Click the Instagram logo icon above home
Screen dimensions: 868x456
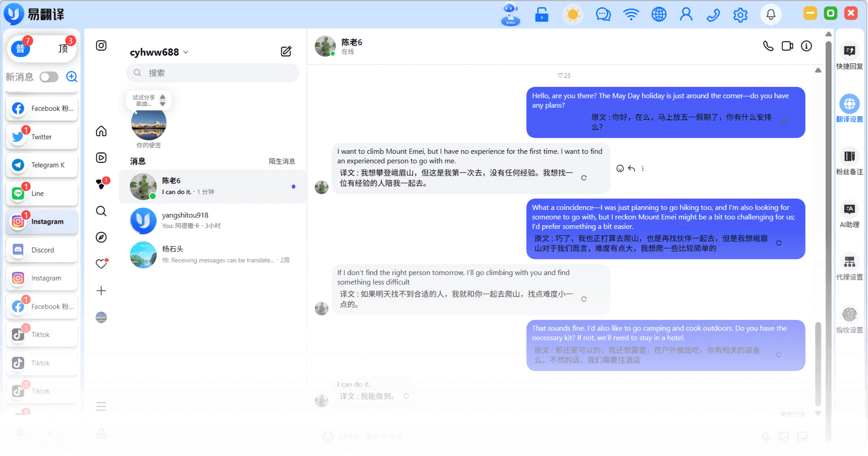tap(101, 45)
